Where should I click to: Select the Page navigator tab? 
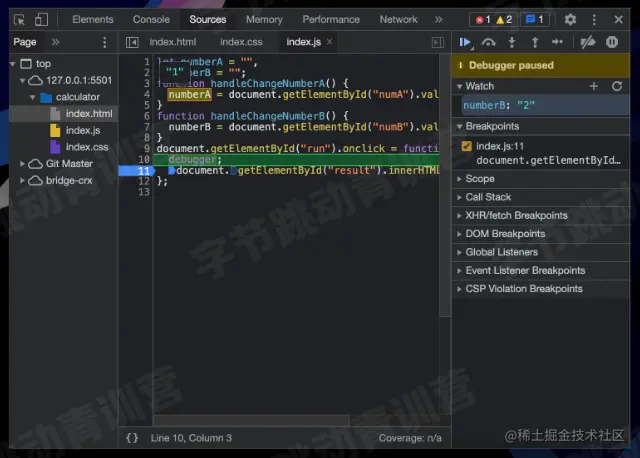(24, 42)
